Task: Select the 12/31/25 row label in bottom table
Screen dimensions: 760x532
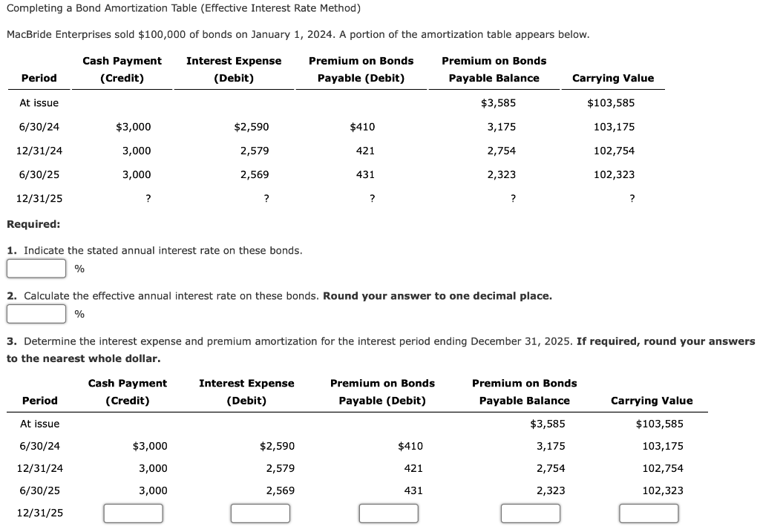Action: tap(41, 512)
